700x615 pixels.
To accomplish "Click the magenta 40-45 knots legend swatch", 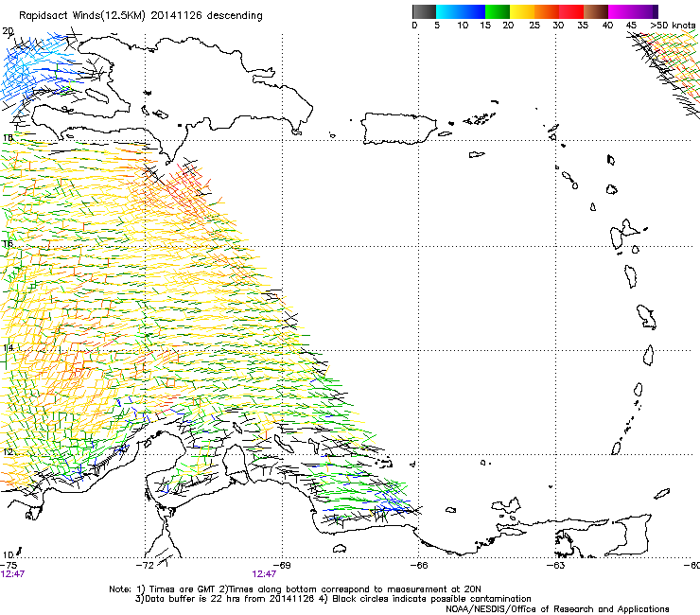I will point(621,11).
